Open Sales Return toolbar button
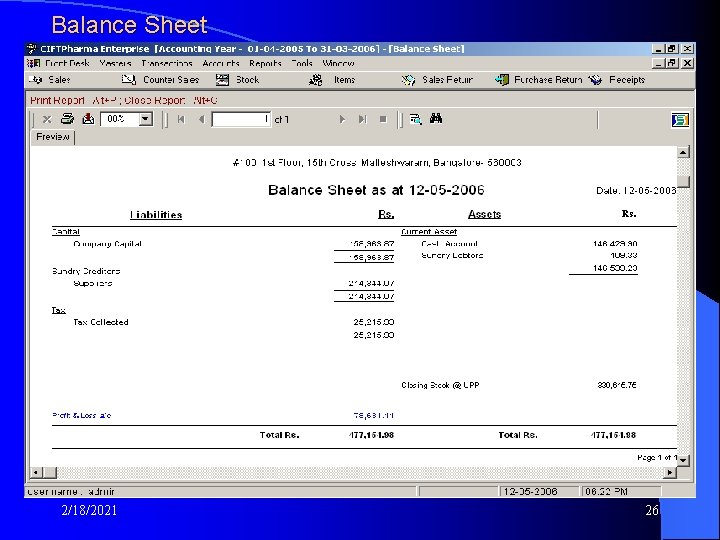This screenshot has height=540, width=720. point(437,80)
